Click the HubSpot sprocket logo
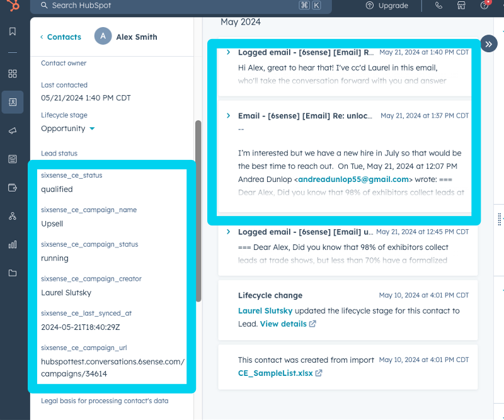 tap(13, 5)
